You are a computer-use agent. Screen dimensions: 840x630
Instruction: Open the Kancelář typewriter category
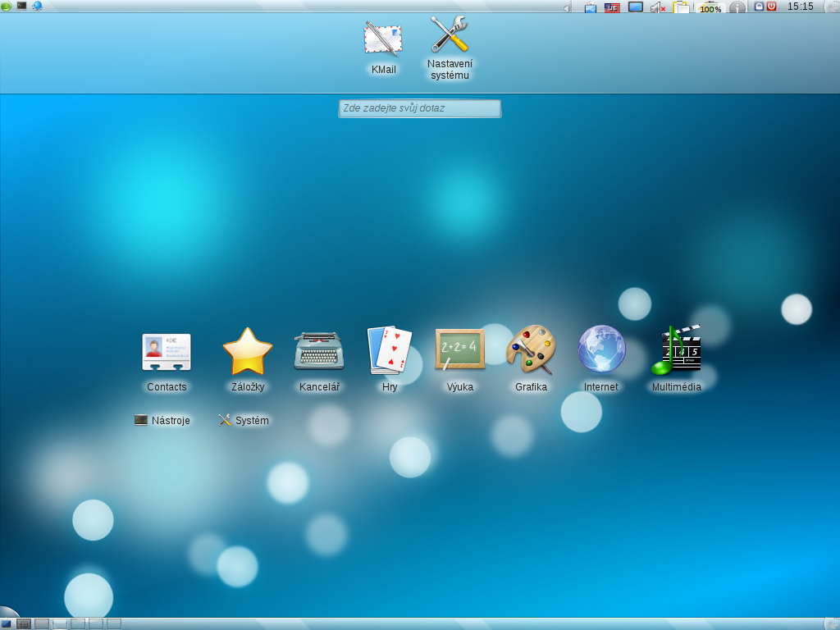pos(319,361)
